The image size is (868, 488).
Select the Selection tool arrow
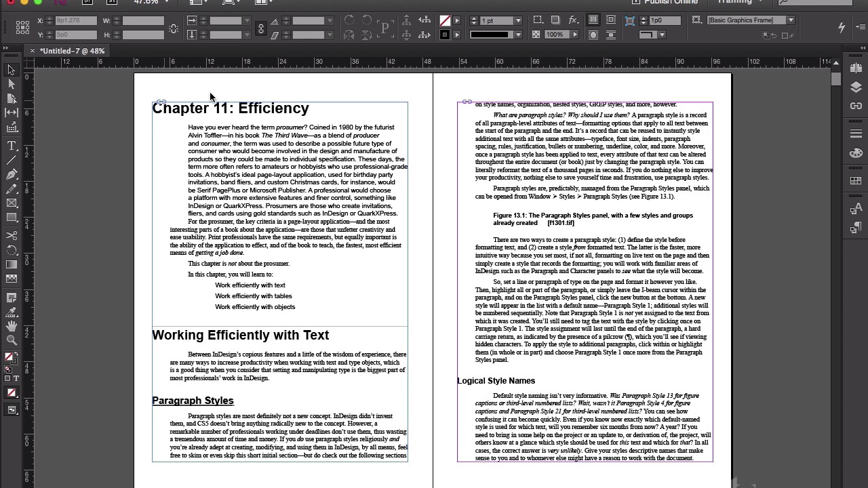point(12,70)
